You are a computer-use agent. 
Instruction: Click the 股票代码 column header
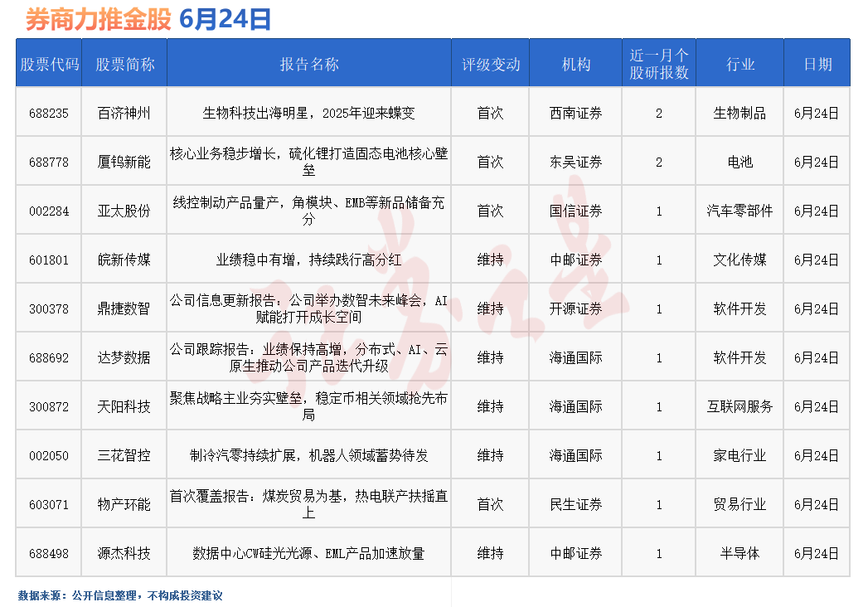[x=50, y=64]
